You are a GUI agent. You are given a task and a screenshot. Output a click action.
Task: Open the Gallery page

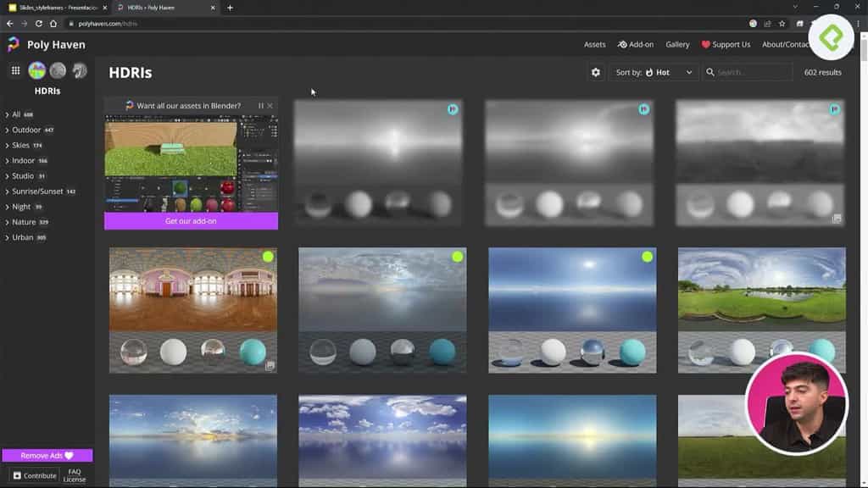click(x=677, y=45)
